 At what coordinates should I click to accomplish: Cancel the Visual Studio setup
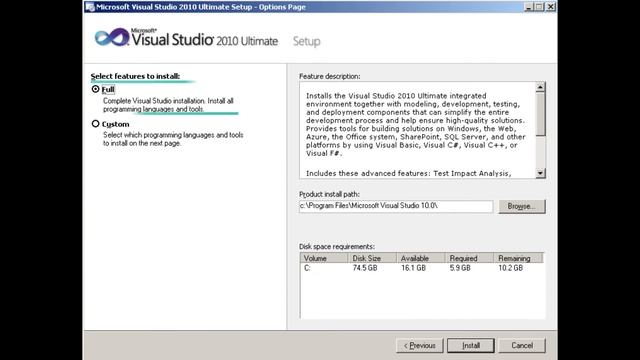coord(522,345)
